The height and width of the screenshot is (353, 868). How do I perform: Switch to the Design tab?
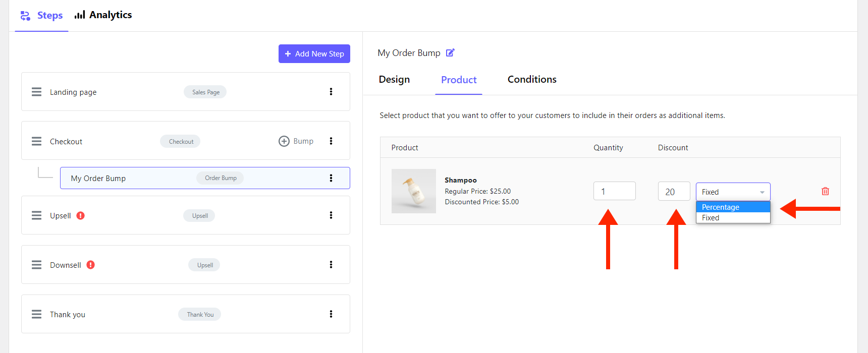click(x=394, y=79)
